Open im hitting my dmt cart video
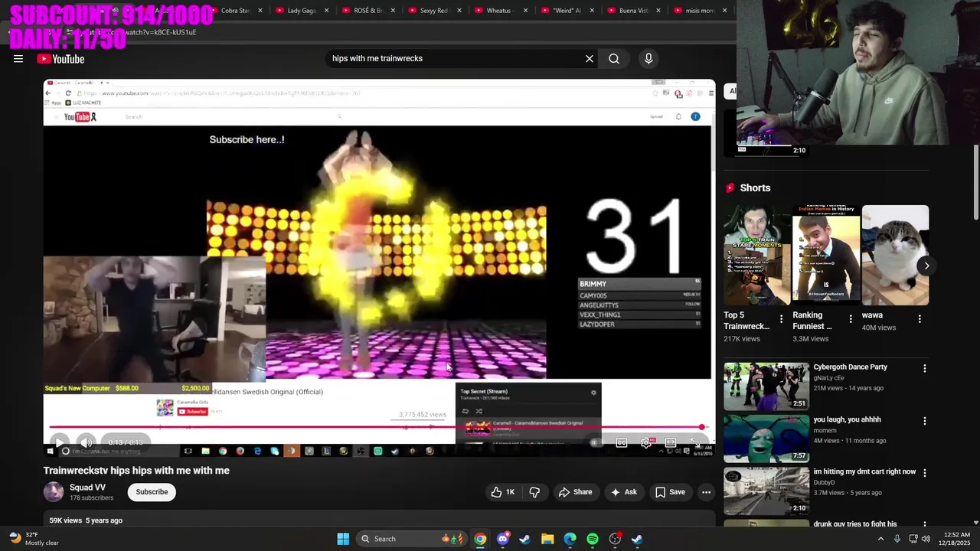Image resolution: width=980 pixels, height=551 pixels. pos(864,471)
